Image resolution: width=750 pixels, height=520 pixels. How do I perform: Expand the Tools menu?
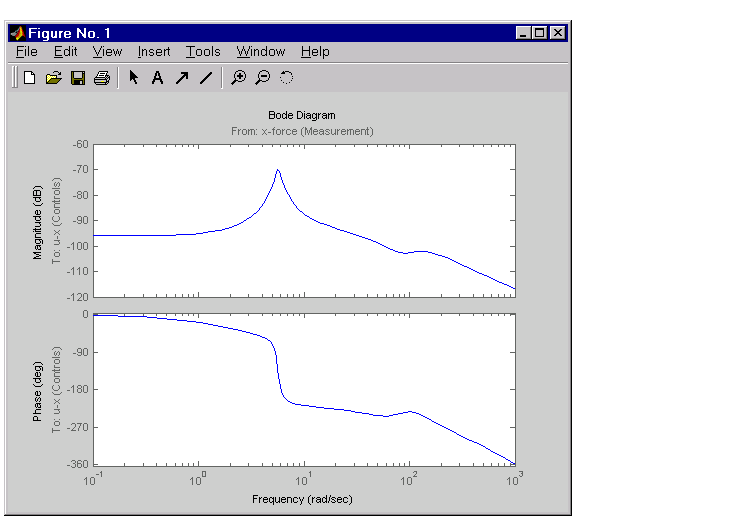pyautogui.click(x=203, y=51)
